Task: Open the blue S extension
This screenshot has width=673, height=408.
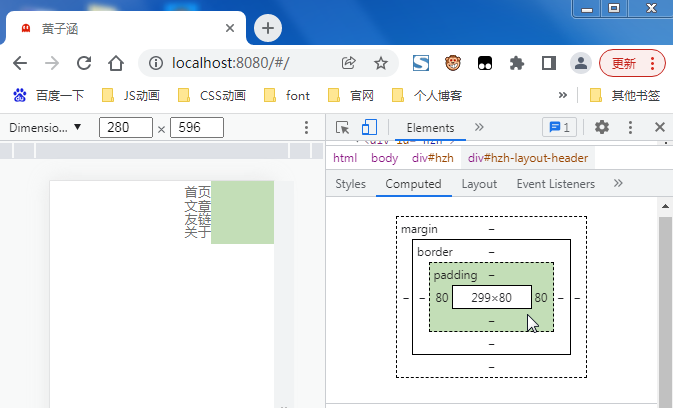Action: point(421,63)
